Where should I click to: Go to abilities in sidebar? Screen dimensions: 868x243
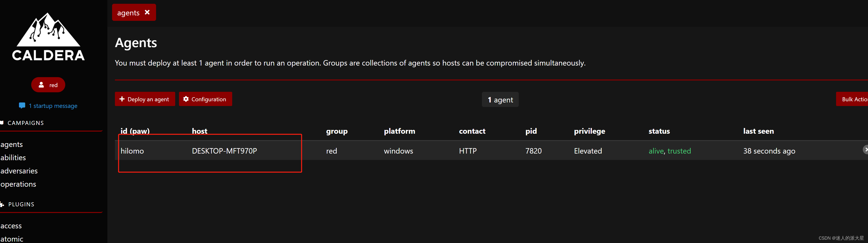13,157
